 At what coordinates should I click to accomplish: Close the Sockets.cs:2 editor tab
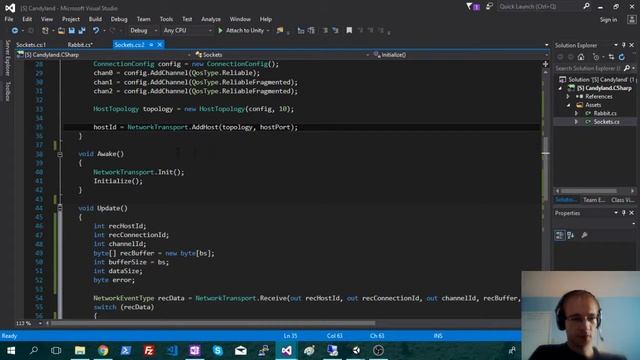(x=160, y=44)
